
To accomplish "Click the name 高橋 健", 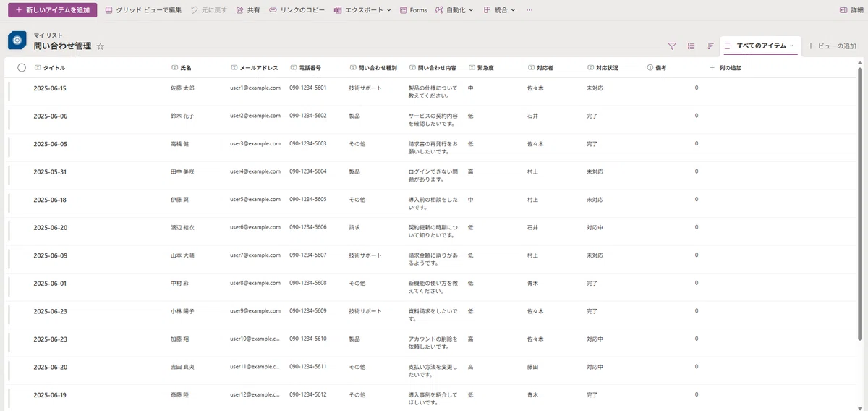I will 179,143.
